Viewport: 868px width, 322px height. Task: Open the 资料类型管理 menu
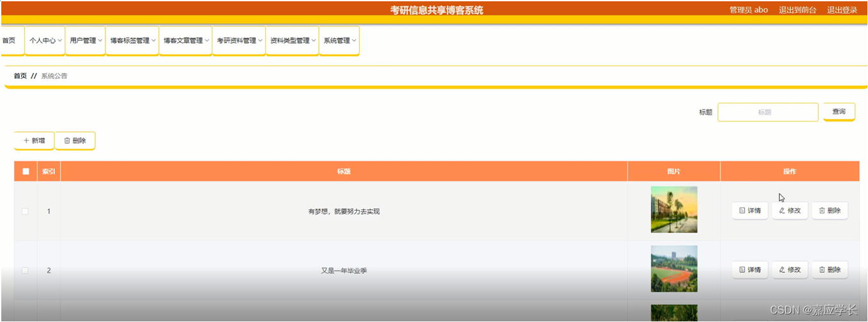(x=292, y=40)
